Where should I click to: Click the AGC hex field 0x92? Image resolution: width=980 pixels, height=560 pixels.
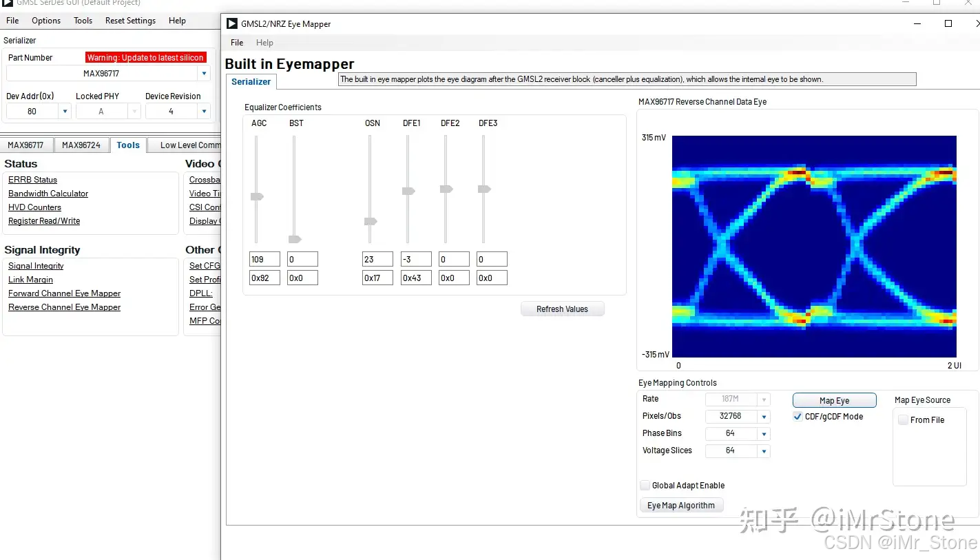click(x=264, y=278)
